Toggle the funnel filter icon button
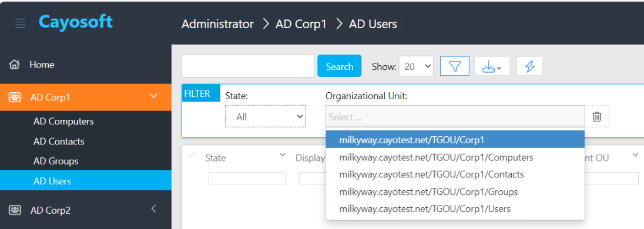The height and width of the screenshot is (229, 644). 455,66
